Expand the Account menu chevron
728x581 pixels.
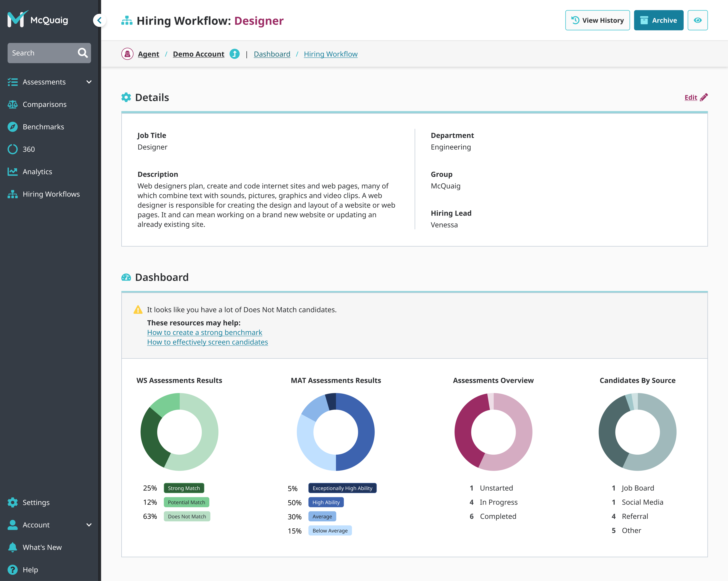click(x=89, y=525)
